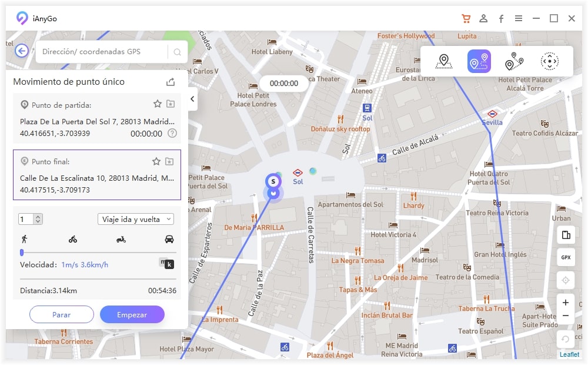
Task: Click the S start marker on map
Action: point(273,181)
